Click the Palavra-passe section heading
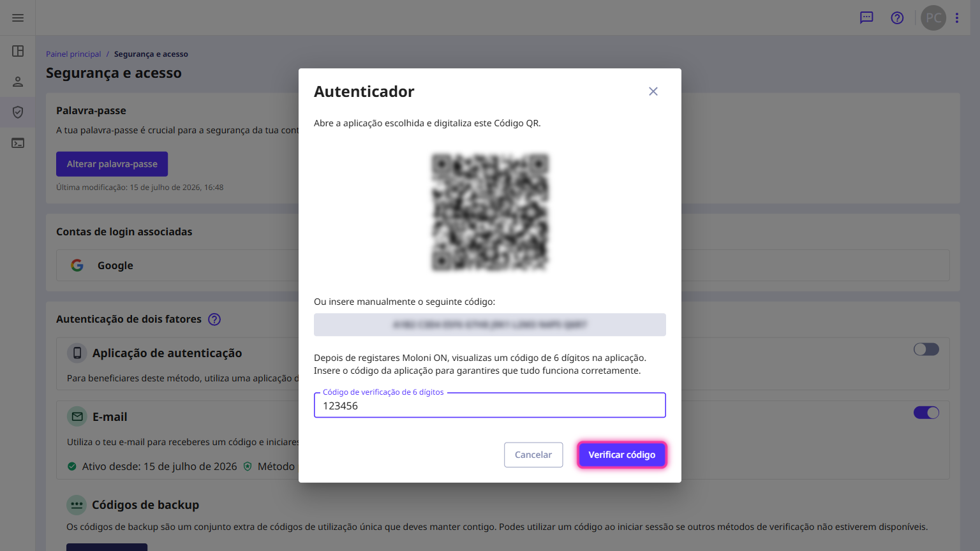Viewport: 980px width, 551px height. 91,110
